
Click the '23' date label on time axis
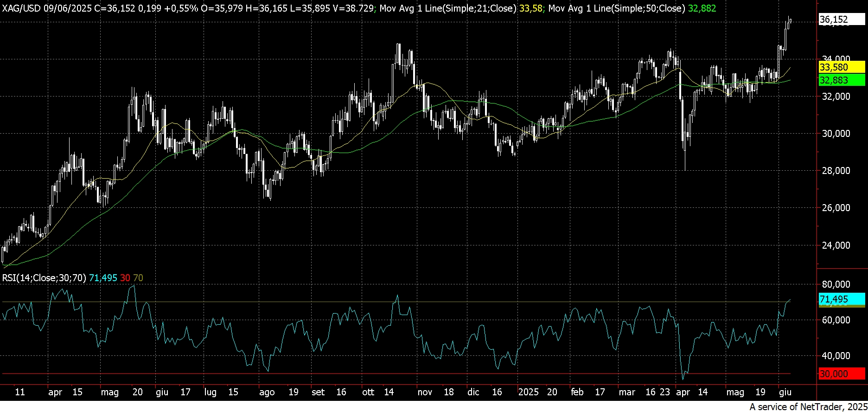[665, 393]
